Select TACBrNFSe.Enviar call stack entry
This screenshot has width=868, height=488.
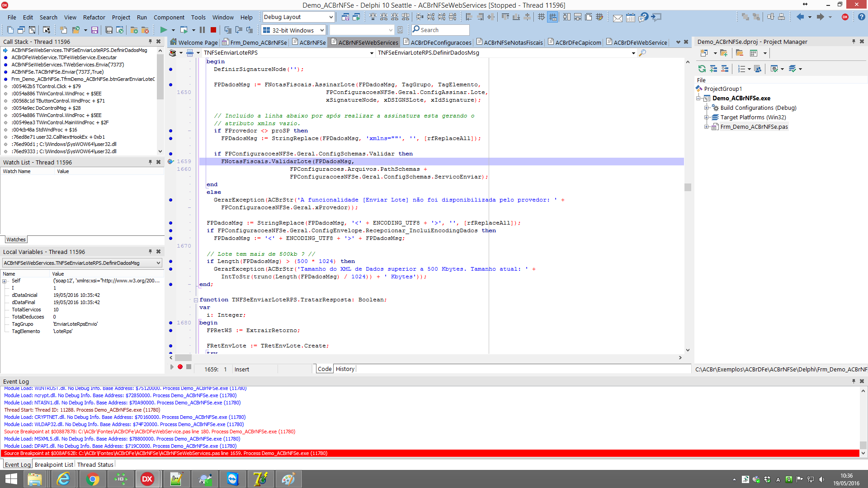point(57,72)
